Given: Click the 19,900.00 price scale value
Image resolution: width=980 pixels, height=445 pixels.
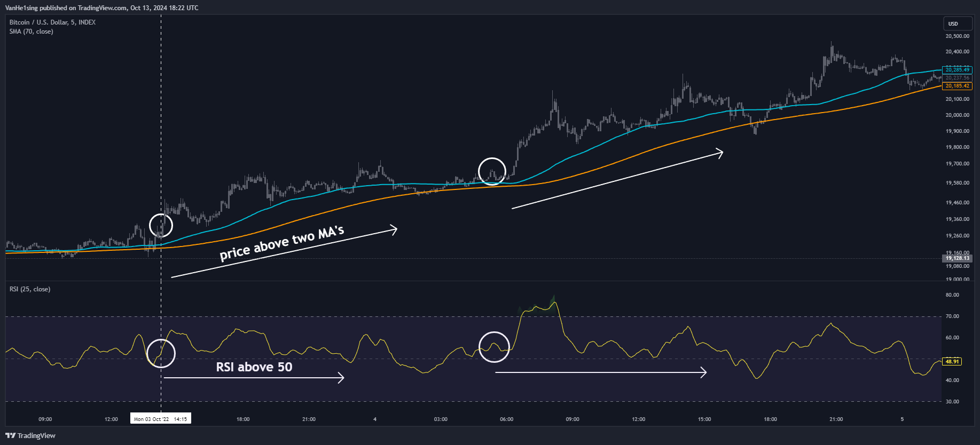Looking at the screenshot, I should pos(957,131).
